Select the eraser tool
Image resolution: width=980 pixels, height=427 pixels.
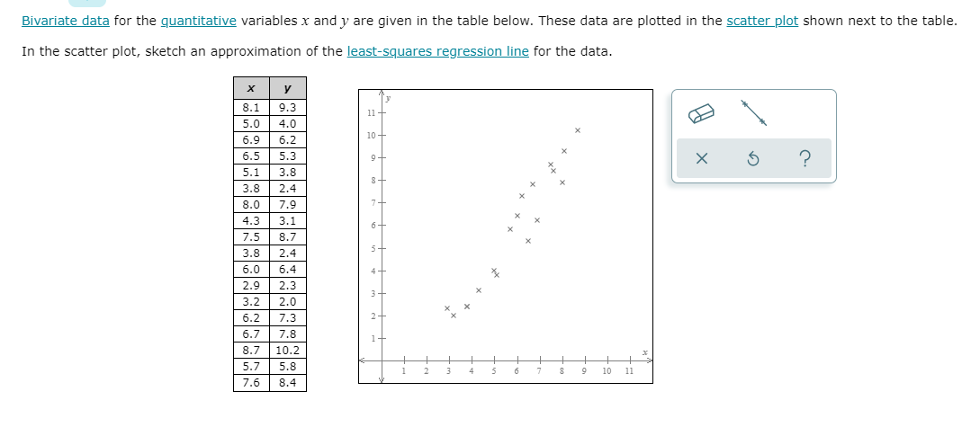(x=701, y=114)
